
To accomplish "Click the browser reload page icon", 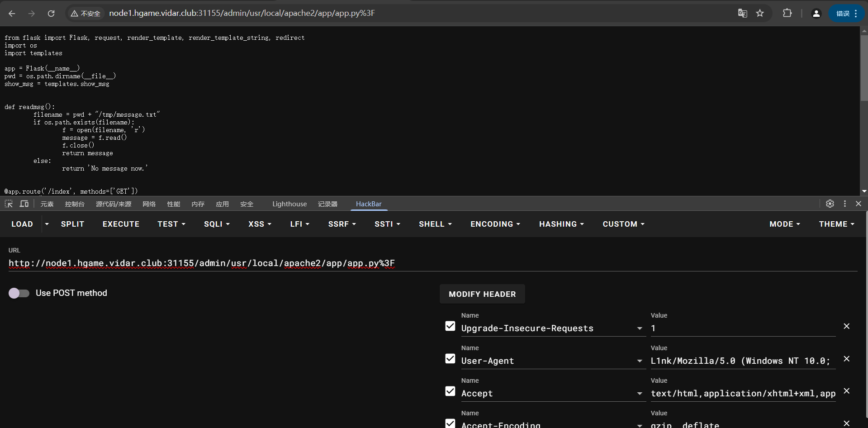I will click(x=51, y=14).
